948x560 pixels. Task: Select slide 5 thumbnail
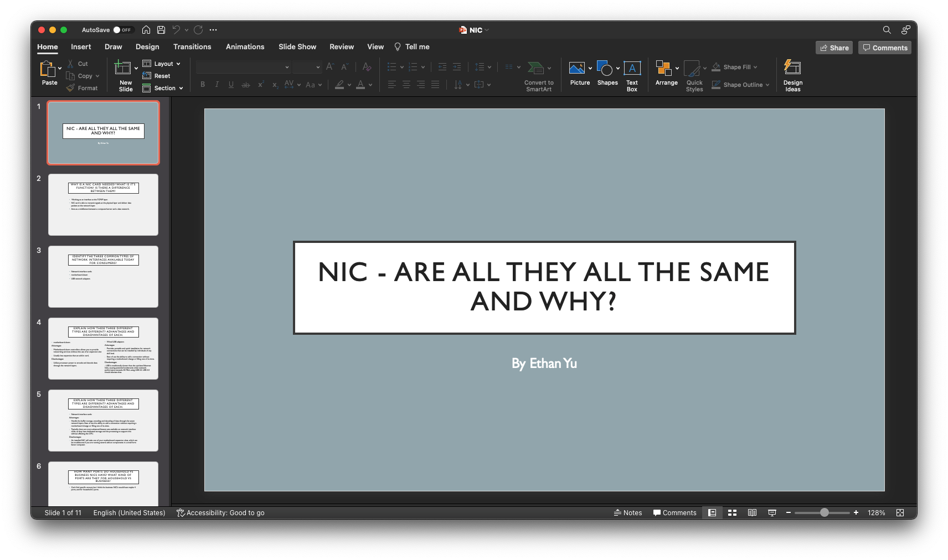pos(103,421)
